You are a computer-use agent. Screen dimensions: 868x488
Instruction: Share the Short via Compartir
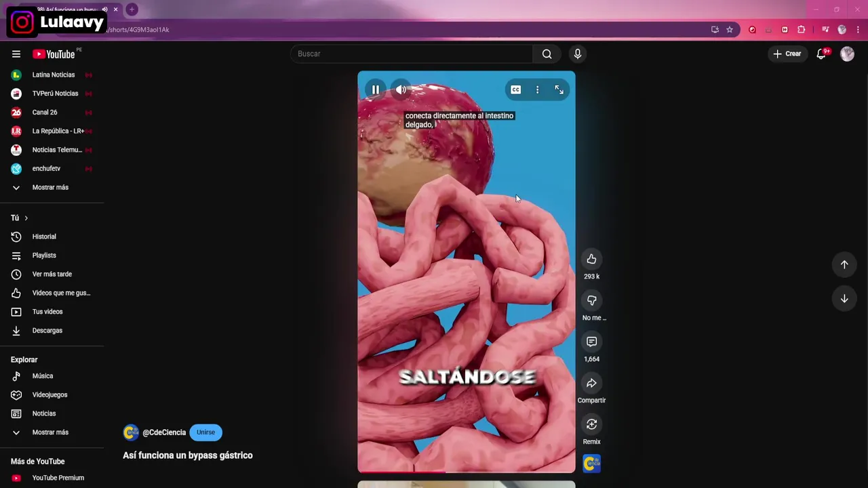coord(591,383)
